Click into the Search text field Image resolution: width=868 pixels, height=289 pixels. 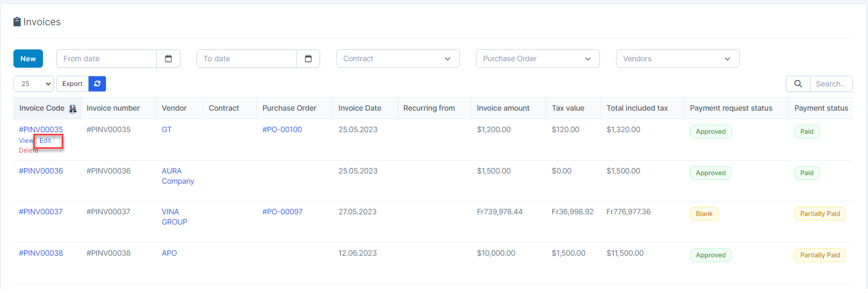click(830, 84)
